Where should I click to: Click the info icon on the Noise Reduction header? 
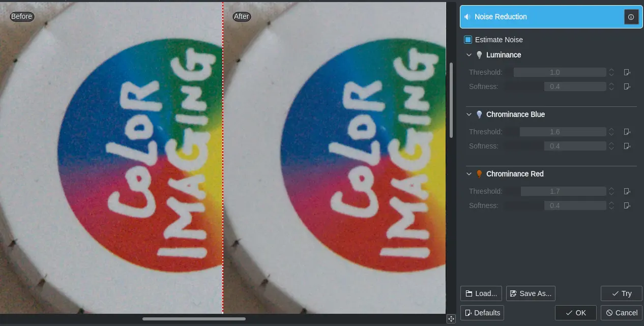(x=631, y=17)
